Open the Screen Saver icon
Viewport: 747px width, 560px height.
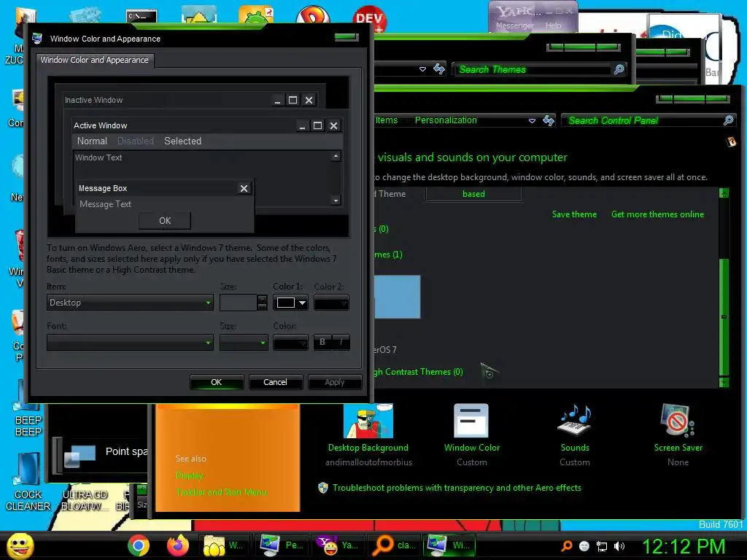tap(678, 420)
